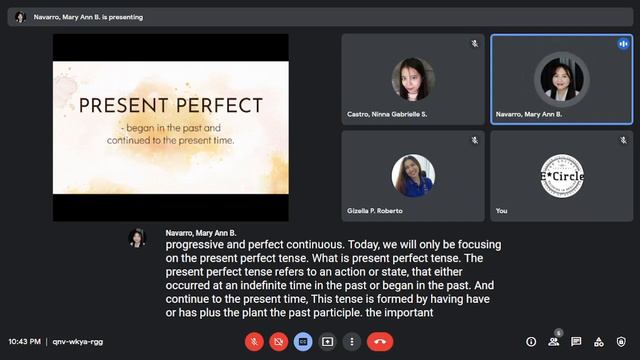
Task: Click the caption speaker avatar beside captions
Action: (137, 238)
